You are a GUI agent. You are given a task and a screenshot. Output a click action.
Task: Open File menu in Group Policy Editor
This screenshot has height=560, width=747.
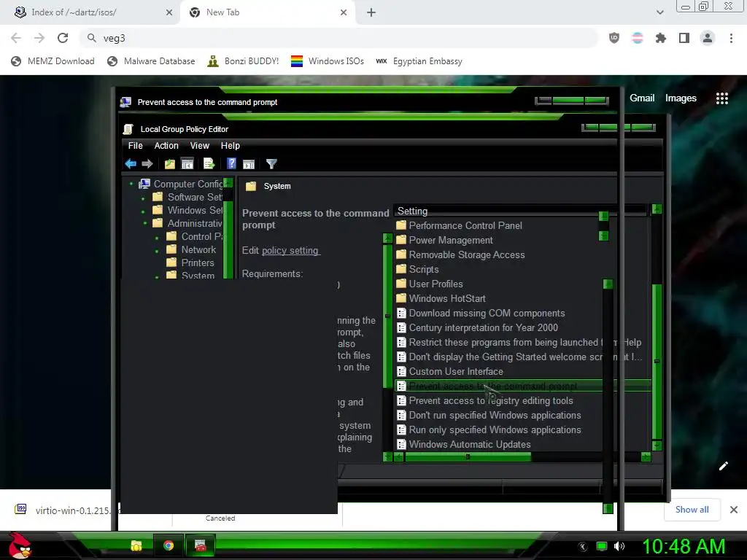(x=135, y=146)
